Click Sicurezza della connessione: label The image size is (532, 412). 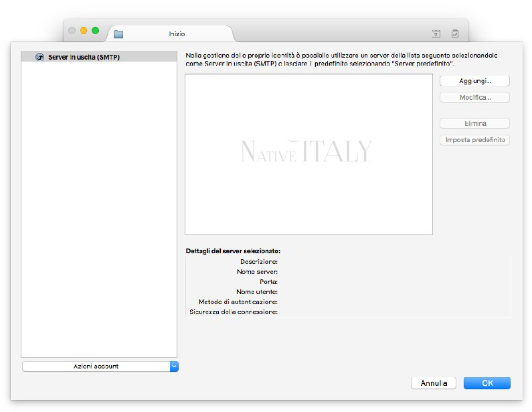point(234,312)
